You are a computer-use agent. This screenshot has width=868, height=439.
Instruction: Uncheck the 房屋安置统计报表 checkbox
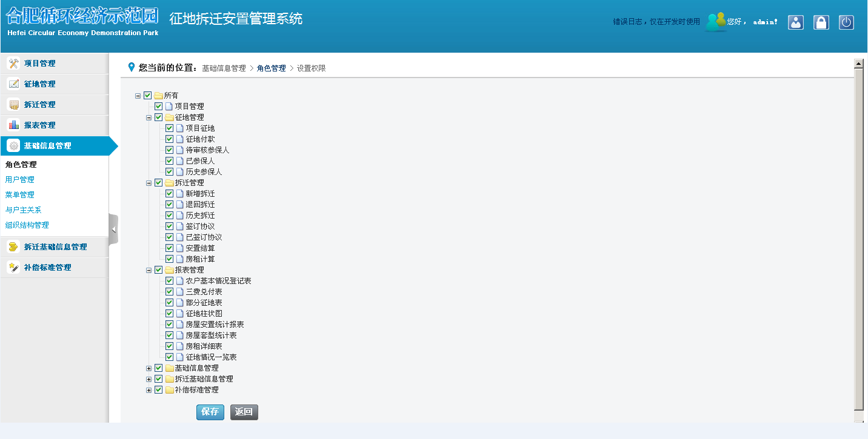tap(170, 325)
